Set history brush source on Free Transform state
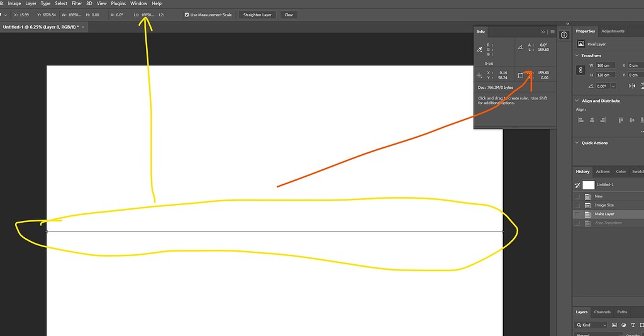The image size is (644, 336). (x=577, y=223)
